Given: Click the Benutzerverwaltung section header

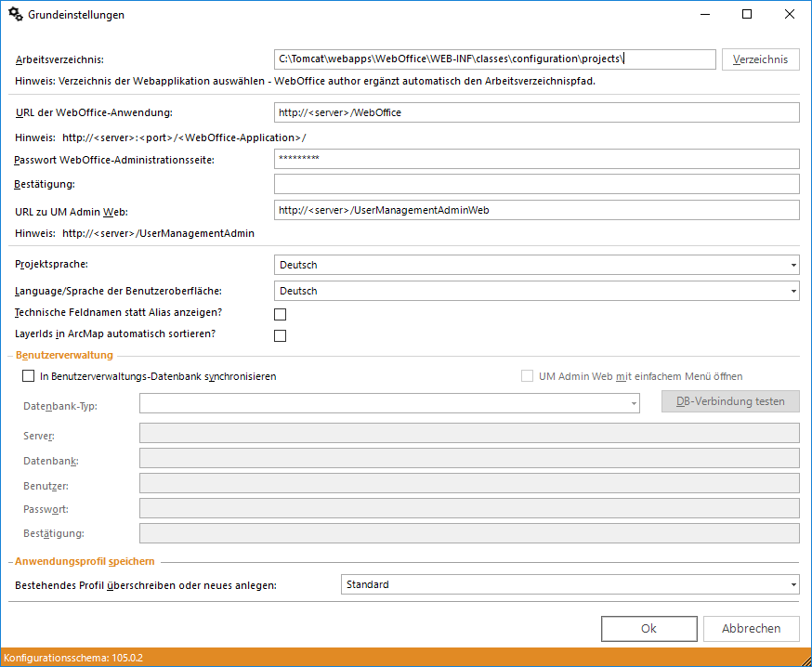Looking at the screenshot, I should point(64,355).
